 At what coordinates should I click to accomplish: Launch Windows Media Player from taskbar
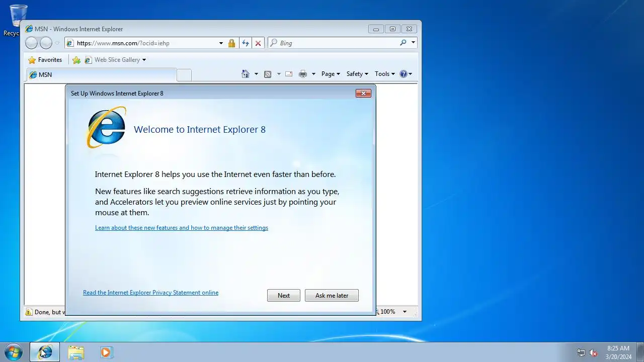(x=106, y=352)
